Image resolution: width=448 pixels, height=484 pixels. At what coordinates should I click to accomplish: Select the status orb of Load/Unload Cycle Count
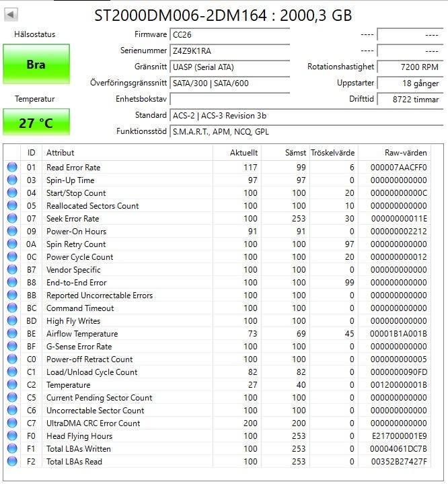pos(12,372)
